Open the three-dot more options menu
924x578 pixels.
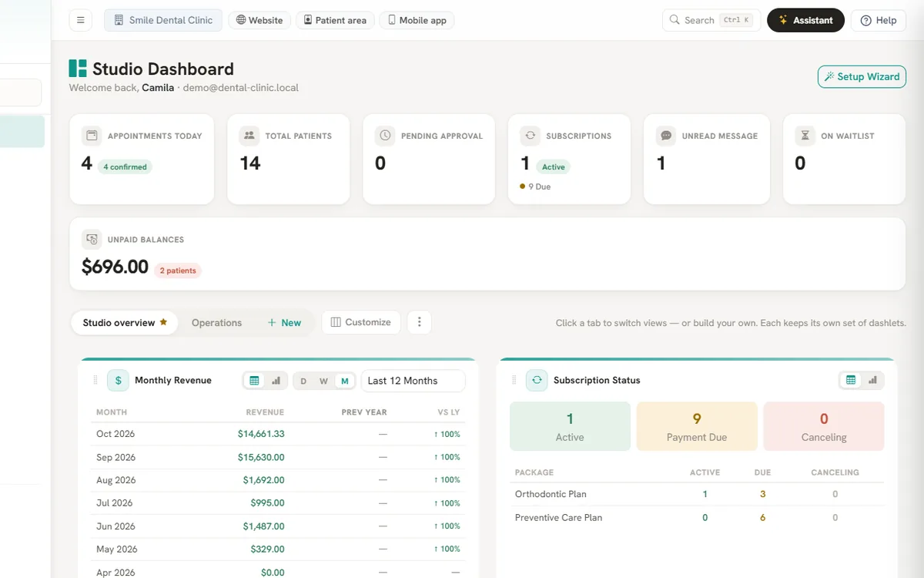point(419,322)
